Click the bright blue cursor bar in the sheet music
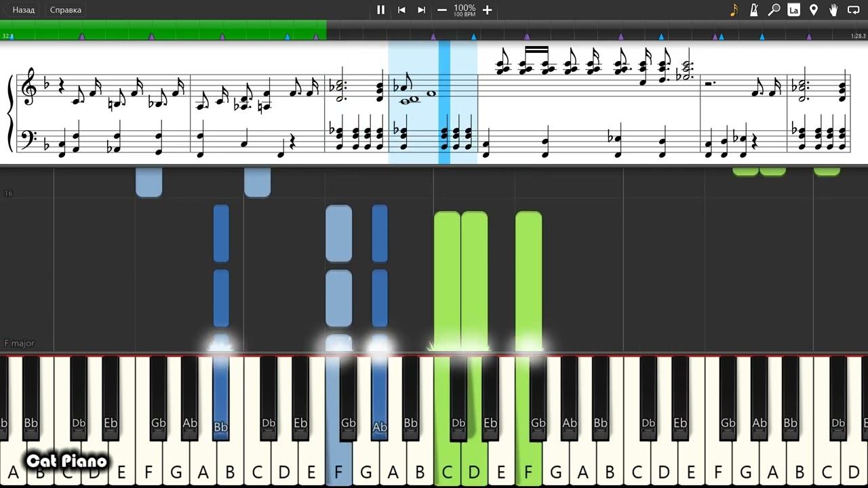This screenshot has width=868, height=488. (444, 102)
